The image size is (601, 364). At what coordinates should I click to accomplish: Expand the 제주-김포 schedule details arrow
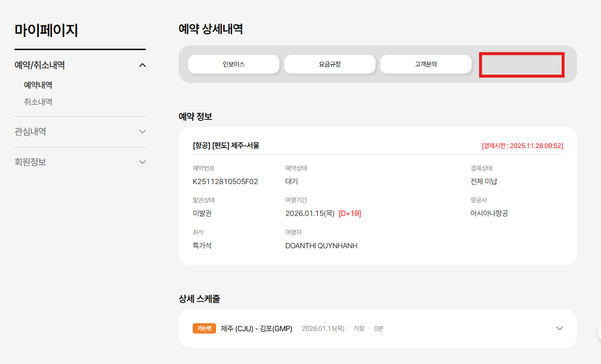pos(559,328)
